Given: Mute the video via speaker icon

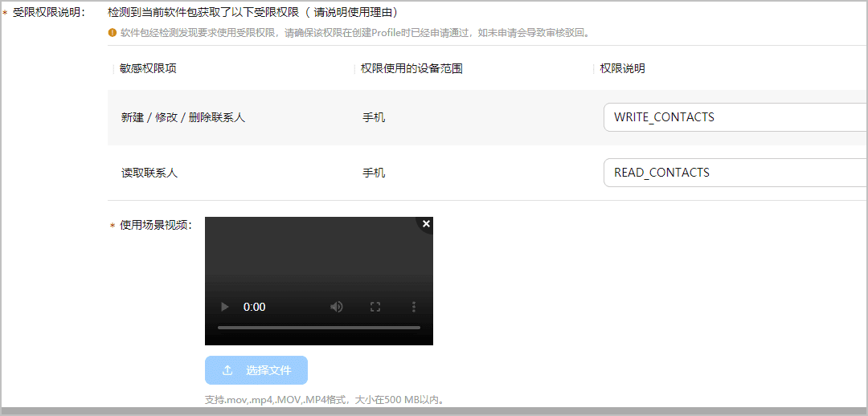Looking at the screenshot, I should [x=337, y=307].
